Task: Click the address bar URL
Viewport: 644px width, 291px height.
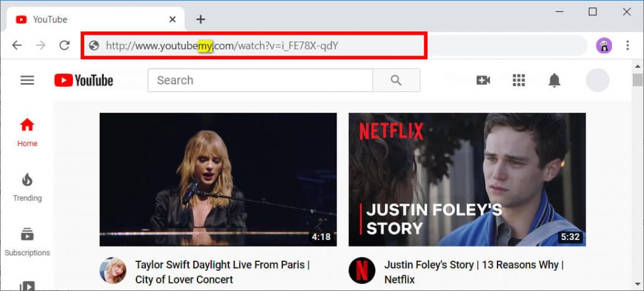Action: point(222,46)
